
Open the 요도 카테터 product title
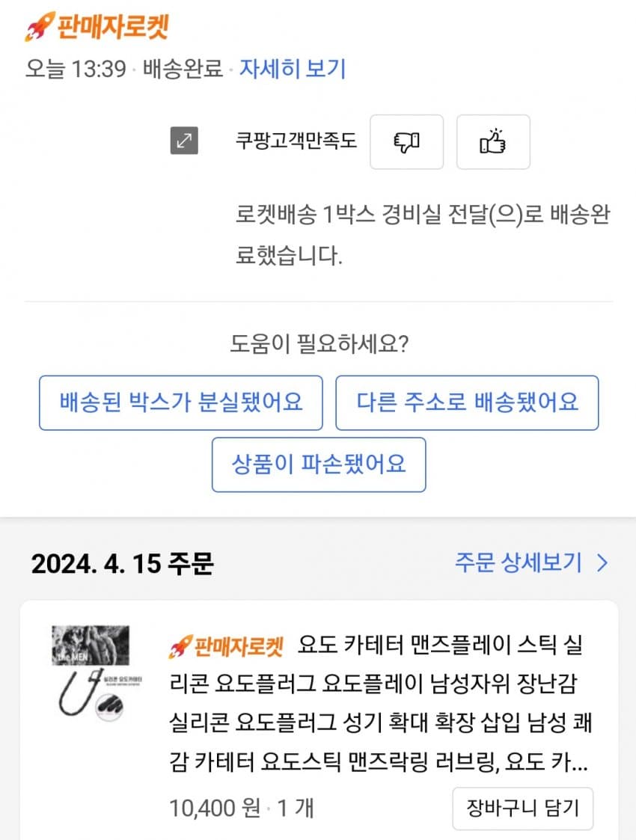pos(380,703)
